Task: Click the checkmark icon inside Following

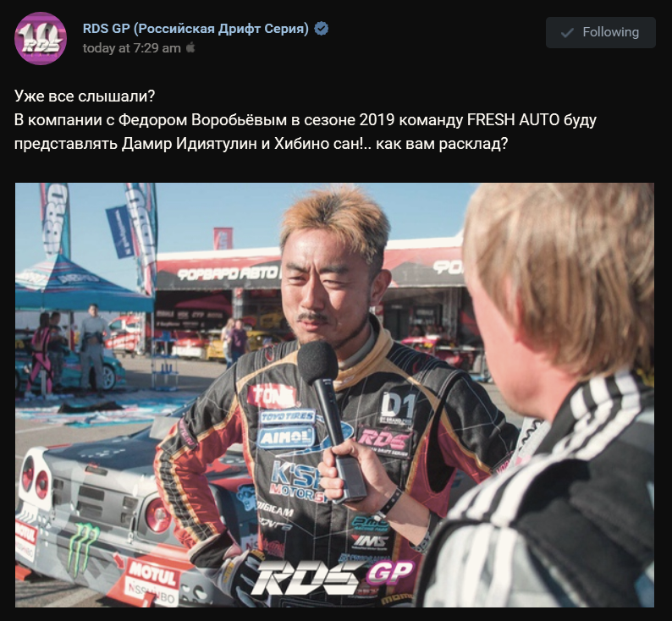Action: coord(567,32)
